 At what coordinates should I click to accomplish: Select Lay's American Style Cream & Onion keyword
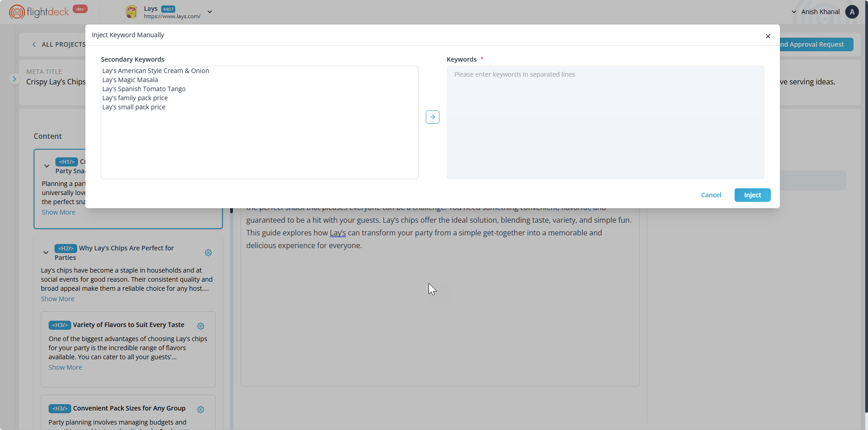point(156,71)
